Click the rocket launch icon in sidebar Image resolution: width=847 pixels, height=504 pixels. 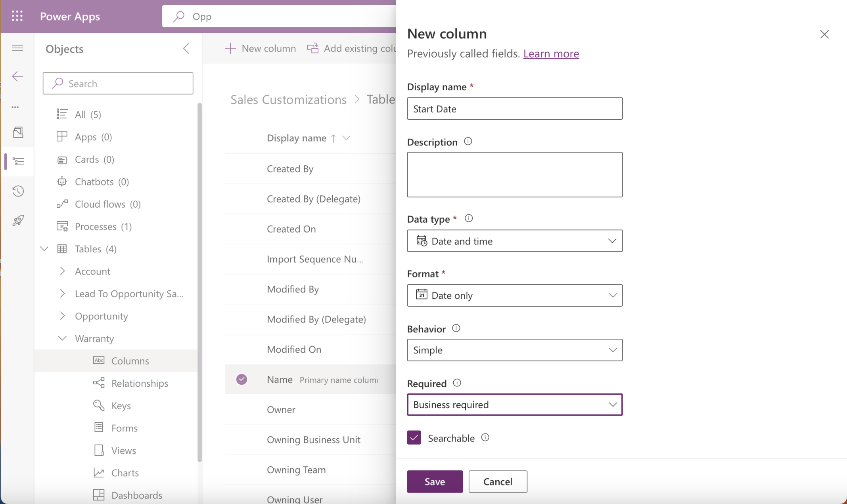(17, 220)
